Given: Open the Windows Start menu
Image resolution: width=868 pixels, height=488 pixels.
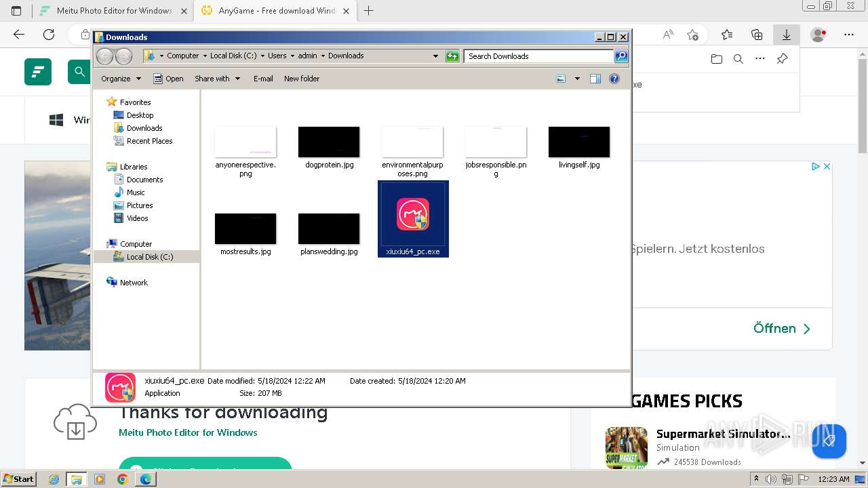Looking at the screenshot, I should (x=18, y=479).
